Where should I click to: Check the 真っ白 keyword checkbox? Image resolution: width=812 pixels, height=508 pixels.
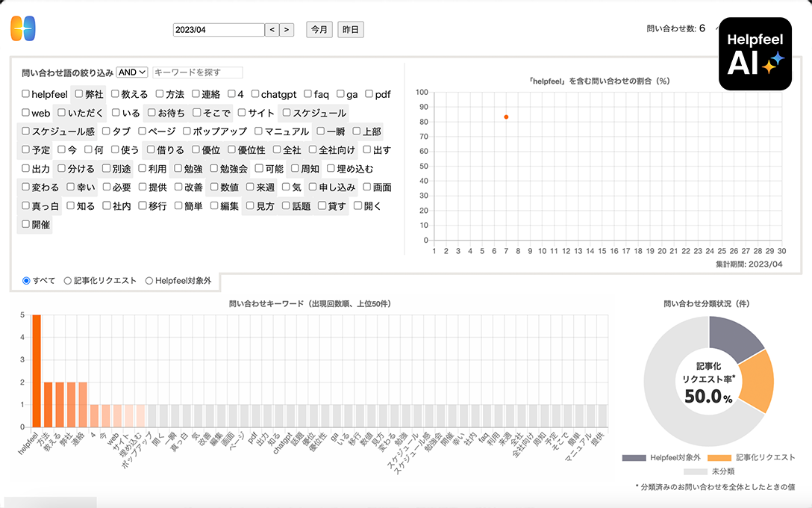click(x=25, y=205)
